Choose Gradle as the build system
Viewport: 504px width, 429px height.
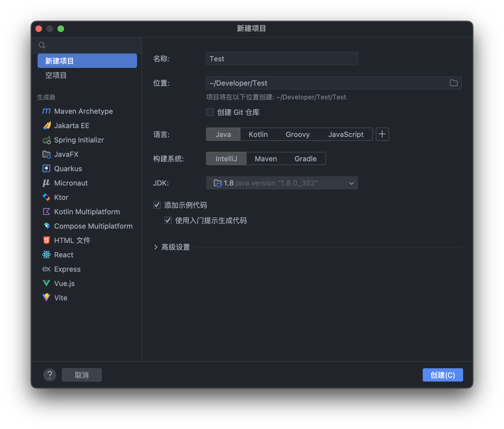(x=305, y=159)
